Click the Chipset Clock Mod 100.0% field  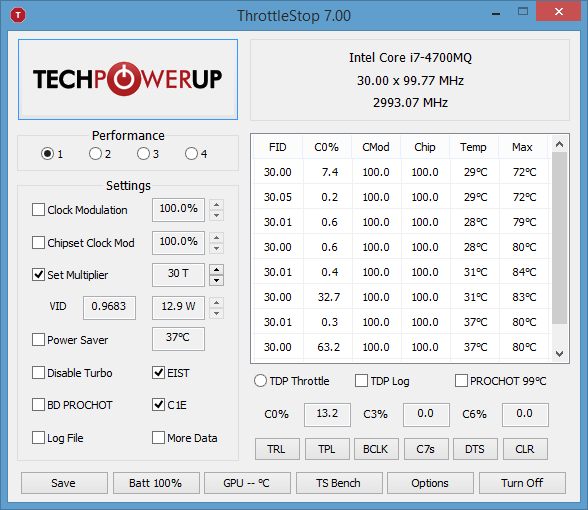178,243
